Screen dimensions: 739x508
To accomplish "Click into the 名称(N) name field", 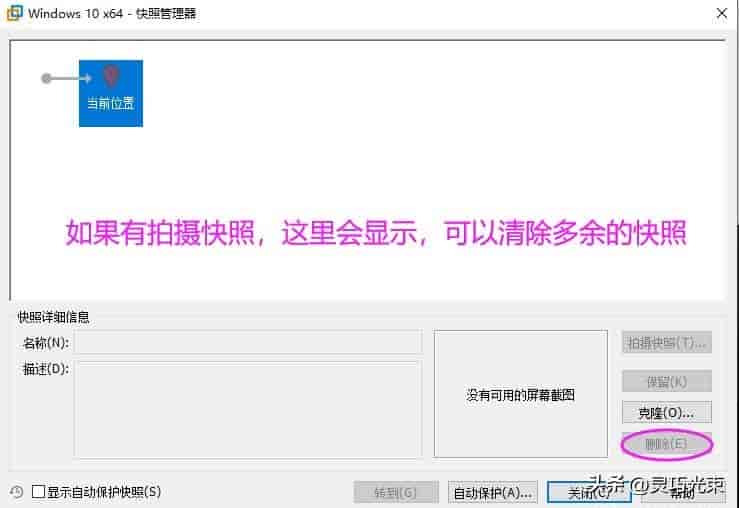I will 247,343.
